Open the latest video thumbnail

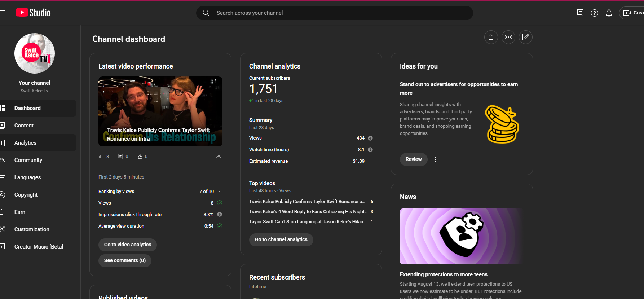(x=160, y=111)
